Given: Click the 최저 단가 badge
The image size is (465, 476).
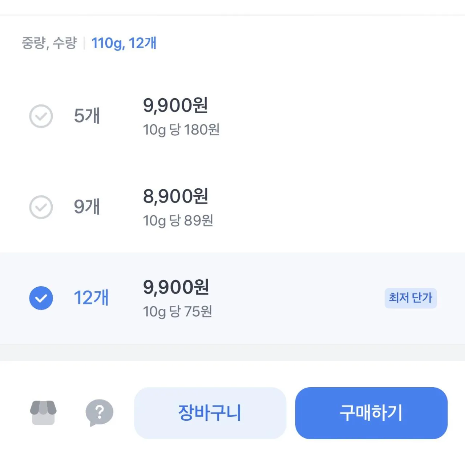Looking at the screenshot, I should click(411, 298).
